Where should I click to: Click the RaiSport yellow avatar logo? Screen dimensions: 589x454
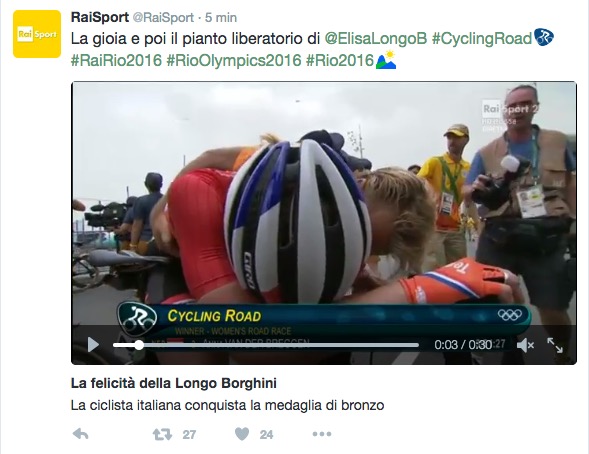[37, 34]
